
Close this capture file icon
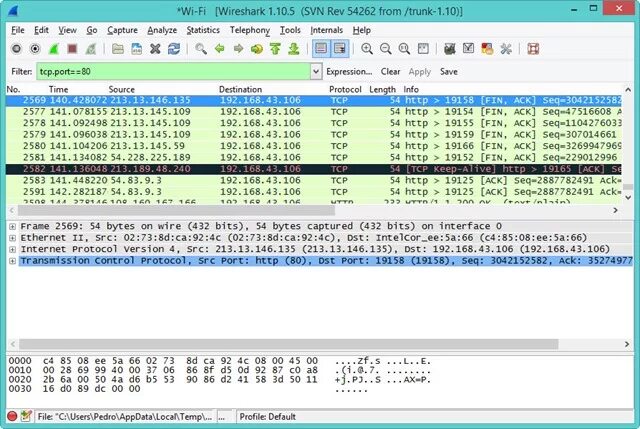[155, 49]
